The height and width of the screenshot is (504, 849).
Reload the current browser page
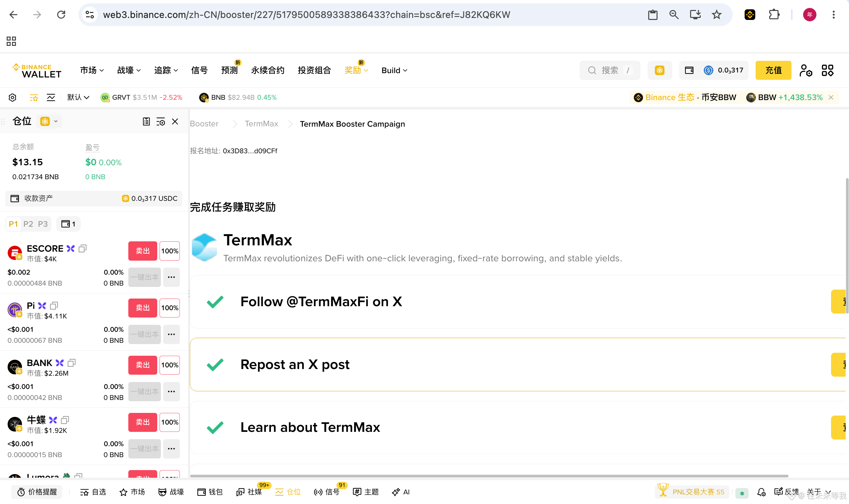[x=61, y=15]
